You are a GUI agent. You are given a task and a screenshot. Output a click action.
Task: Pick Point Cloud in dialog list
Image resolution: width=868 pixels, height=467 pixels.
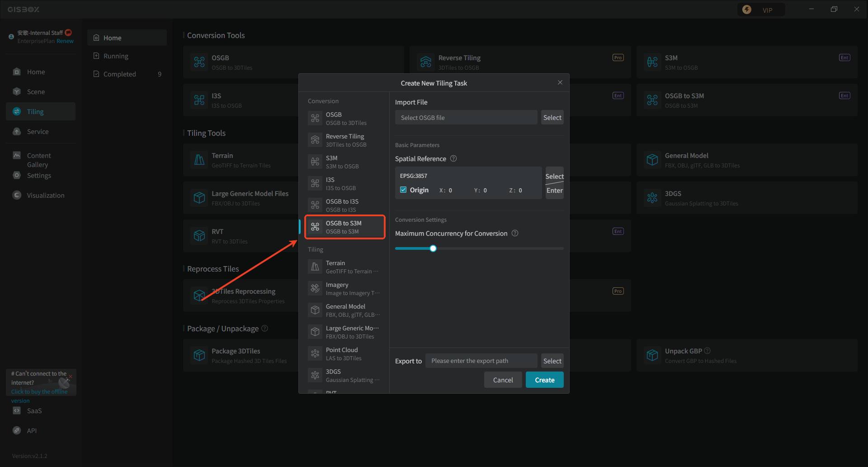click(344, 354)
